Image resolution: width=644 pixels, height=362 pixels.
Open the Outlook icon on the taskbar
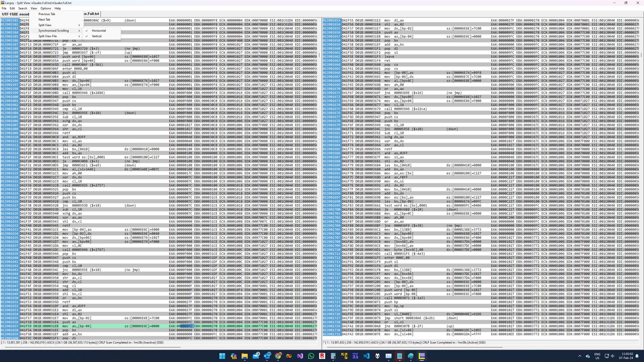(x=267, y=356)
